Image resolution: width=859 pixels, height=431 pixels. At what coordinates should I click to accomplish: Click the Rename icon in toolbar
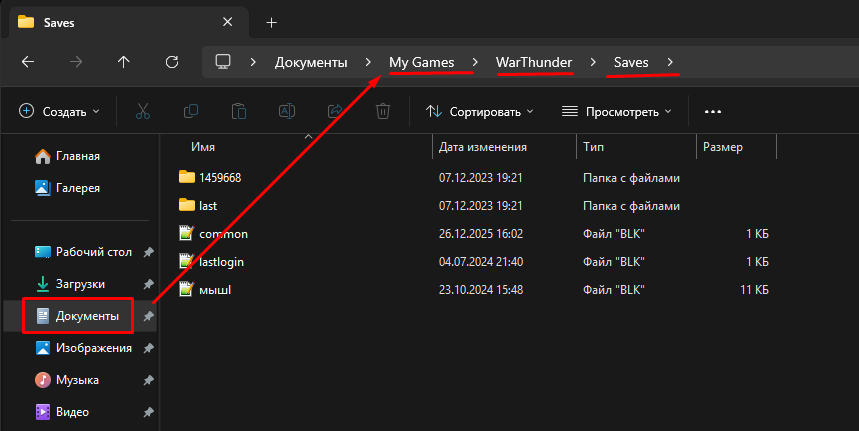[287, 111]
